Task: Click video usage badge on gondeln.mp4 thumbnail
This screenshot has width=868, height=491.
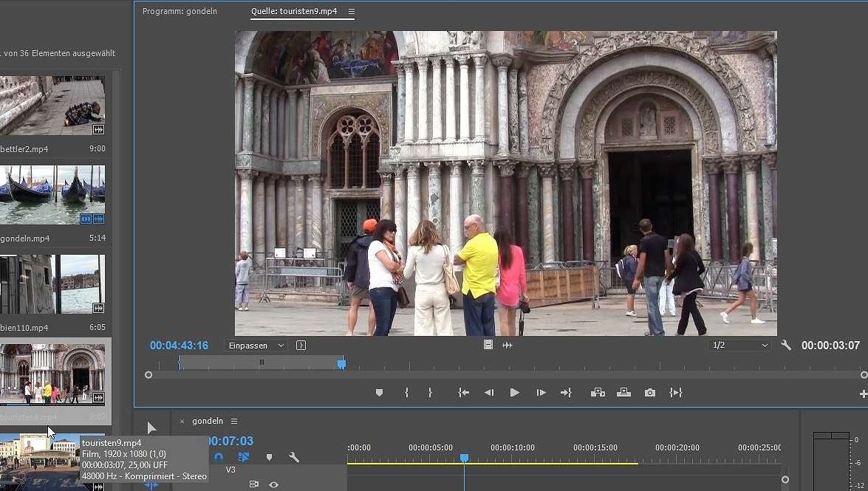Action: coord(86,219)
